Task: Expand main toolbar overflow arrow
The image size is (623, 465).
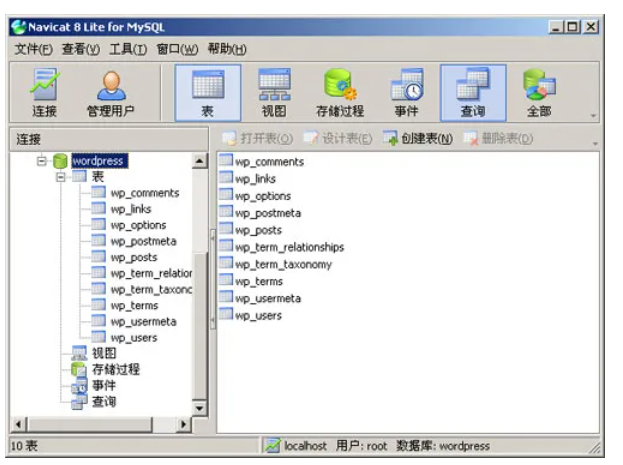Action: point(593,116)
